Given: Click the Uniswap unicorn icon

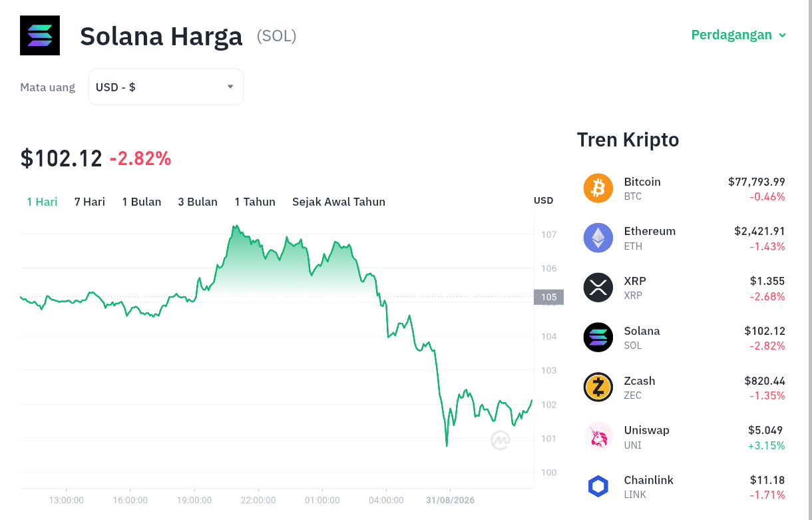Looking at the screenshot, I should point(598,437).
